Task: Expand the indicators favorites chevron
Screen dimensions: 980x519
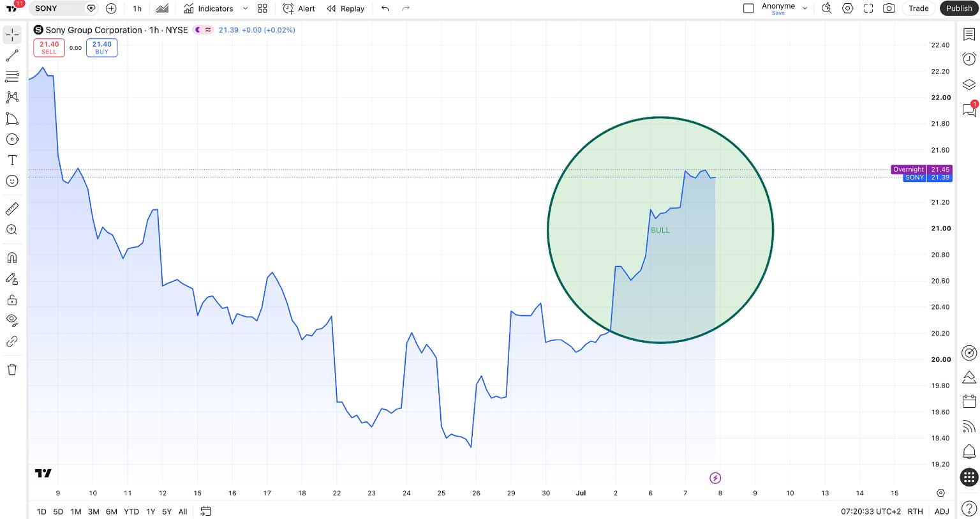Action: click(x=245, y=8)
